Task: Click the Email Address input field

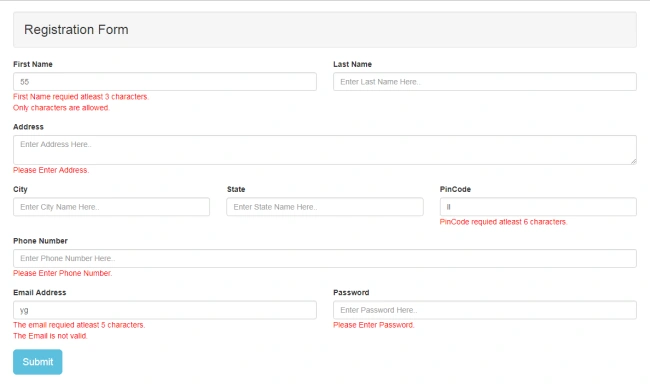Action: (165, 310)
